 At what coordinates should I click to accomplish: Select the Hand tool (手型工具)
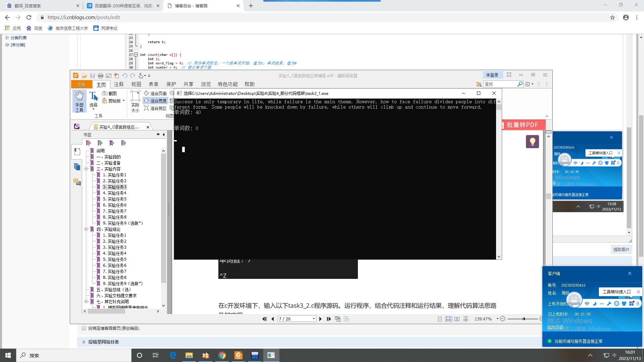pyautogui.click(x=79, y=101)
